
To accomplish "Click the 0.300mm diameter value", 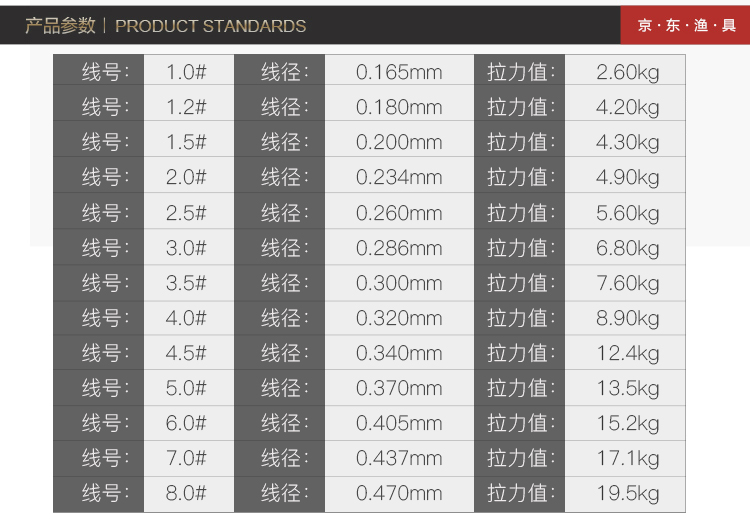I will (399, 283).
